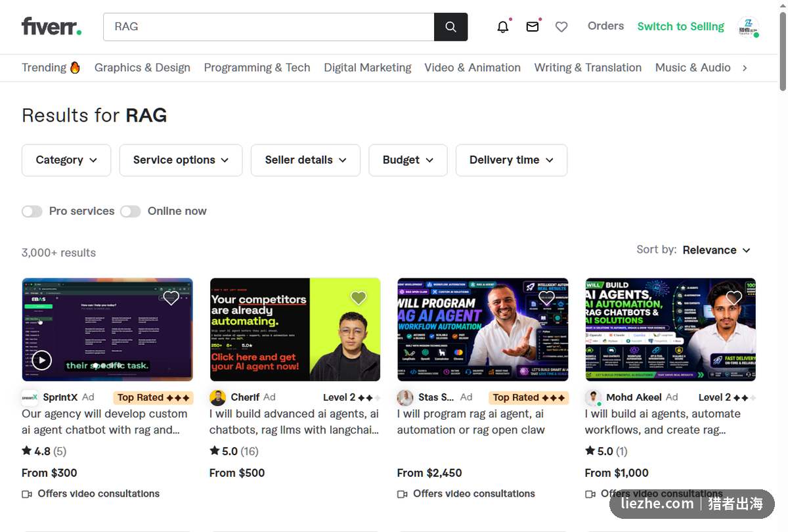
Task: Toggle Pro services switch
Action: 32,211
